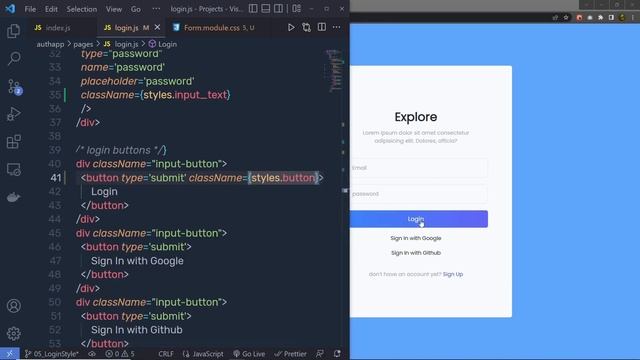Toggle browser side panel icon

point(611,18)
